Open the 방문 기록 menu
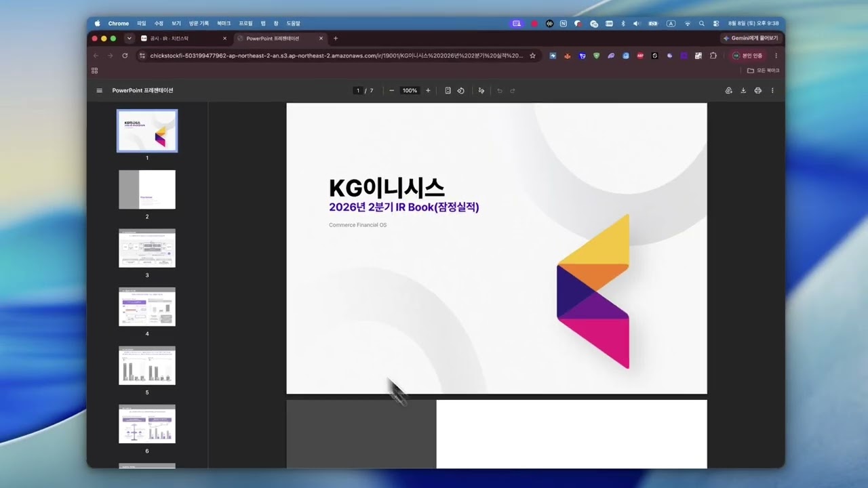Viewport: 868px width, 488px height. [x=199, y=23]
